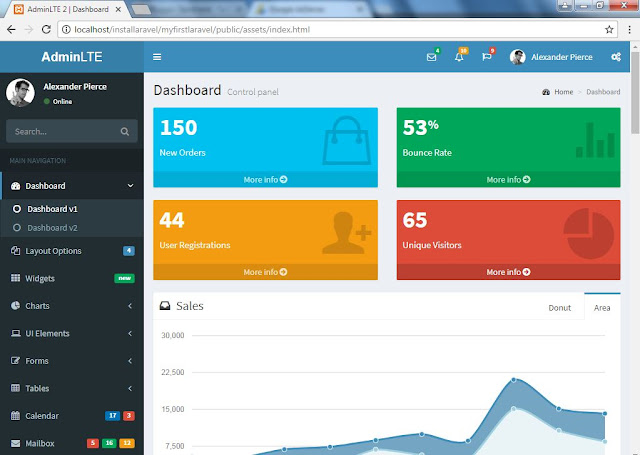640x455 pixels.
Task: Click the Layout Options files icon
Action: coord(16,251)
